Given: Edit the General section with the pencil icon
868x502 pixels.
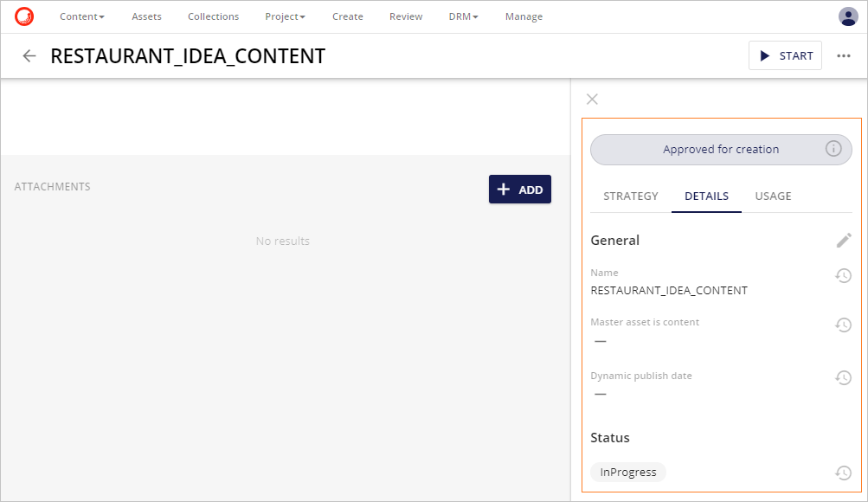Looking at the screenshot, I should tap(843, 240).
